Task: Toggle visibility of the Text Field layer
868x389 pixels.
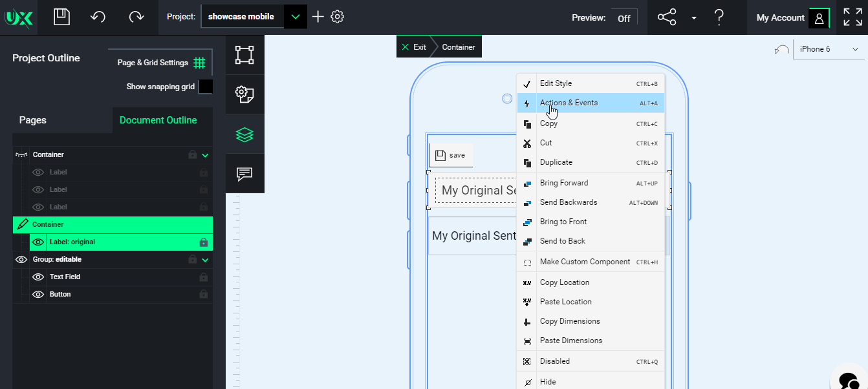Action: 38,277
